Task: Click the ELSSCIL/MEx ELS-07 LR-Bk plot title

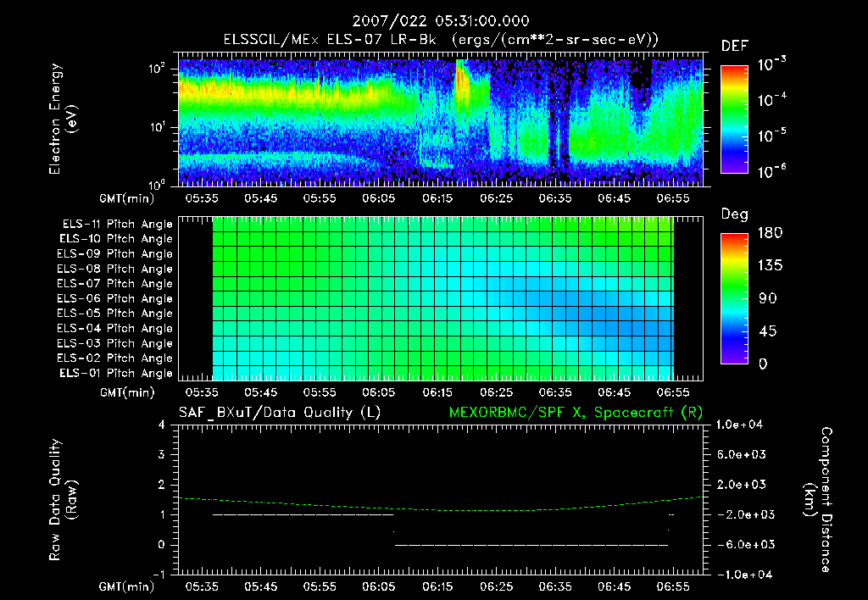Action: 441,40
